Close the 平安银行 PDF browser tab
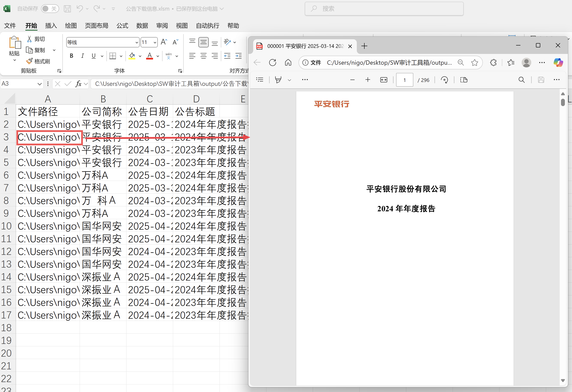Viewport: 572px width, 392px height. [x=350, y=46]
